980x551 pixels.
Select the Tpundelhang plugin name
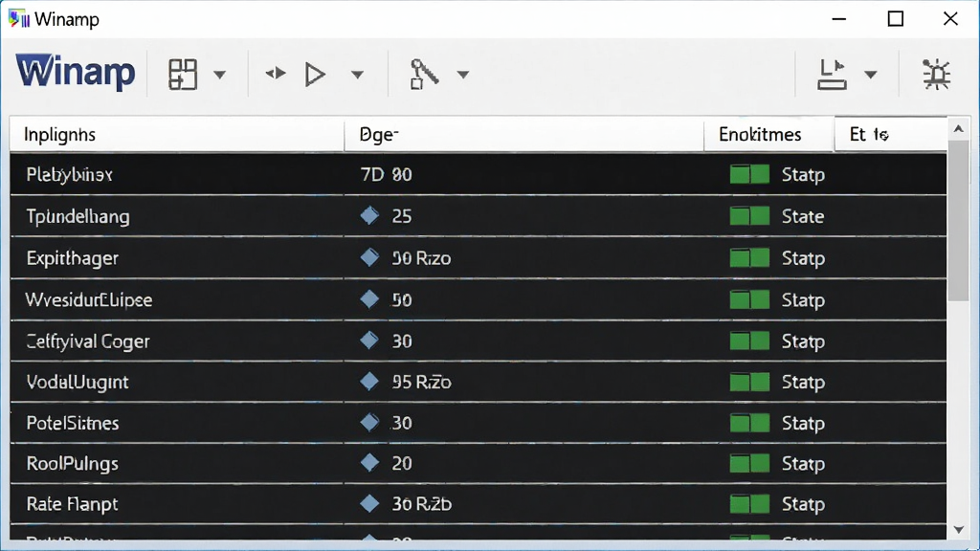click(x=78, y=216)
